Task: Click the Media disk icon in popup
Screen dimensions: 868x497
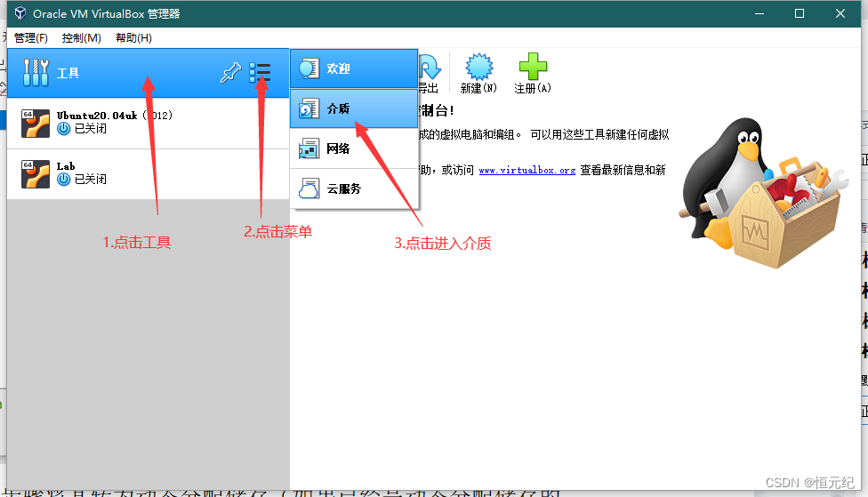Action: (309, 108)
